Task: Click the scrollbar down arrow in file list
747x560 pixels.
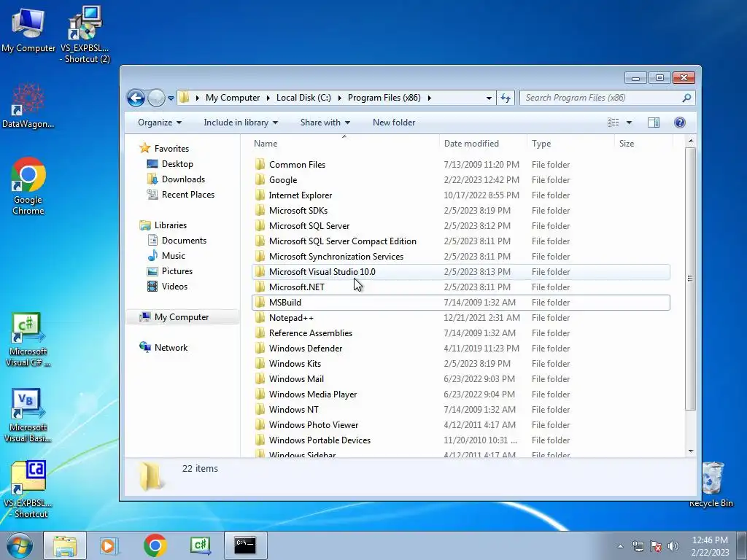Action: pyautogui.click(x=690, y=451)
